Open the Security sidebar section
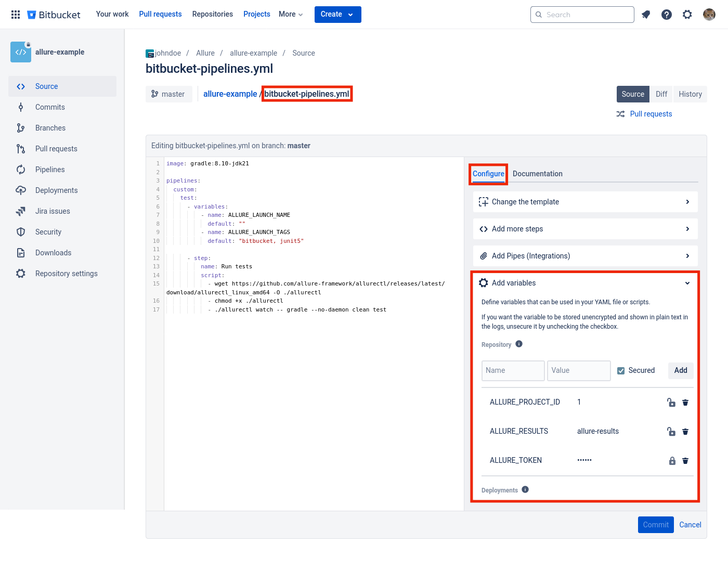 click(48, 231)
